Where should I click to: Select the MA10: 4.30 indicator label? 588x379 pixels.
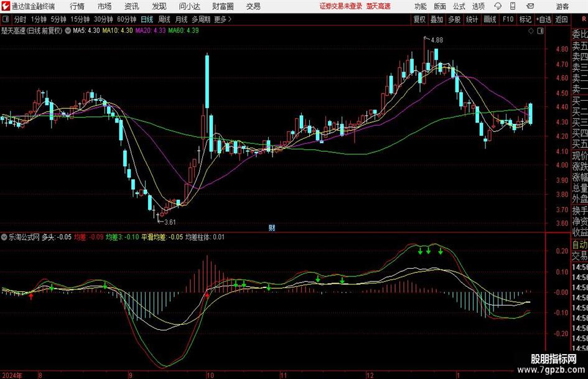click(118, 30)
